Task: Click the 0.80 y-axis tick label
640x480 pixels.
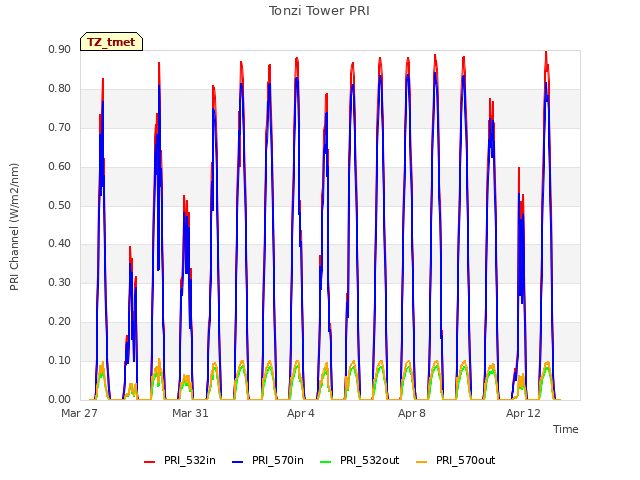Action: click(60, 89)
